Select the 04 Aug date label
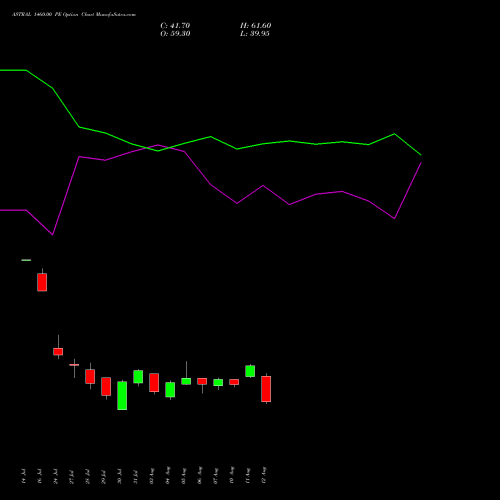Viewport: 500px width, 500px height. pyautogui.click(x=167, y=475)
